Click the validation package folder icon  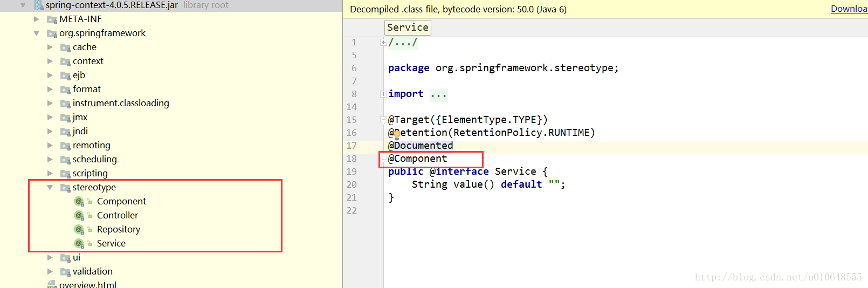(x=65, y=272)
